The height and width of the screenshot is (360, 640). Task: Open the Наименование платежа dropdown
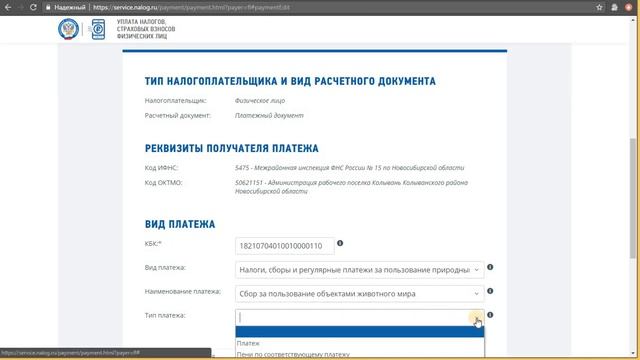360,294
